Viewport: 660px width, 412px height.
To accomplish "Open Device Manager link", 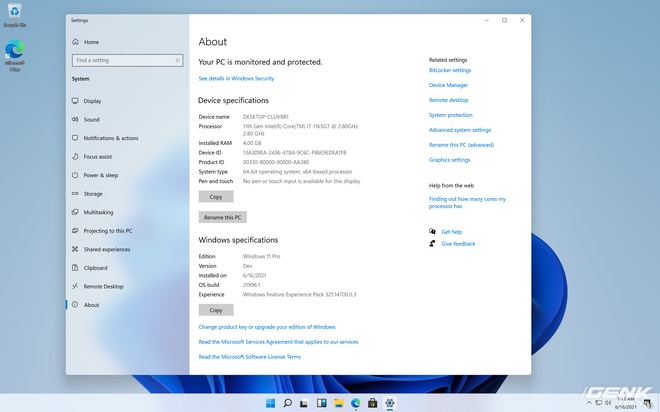I will click(448, 85).
